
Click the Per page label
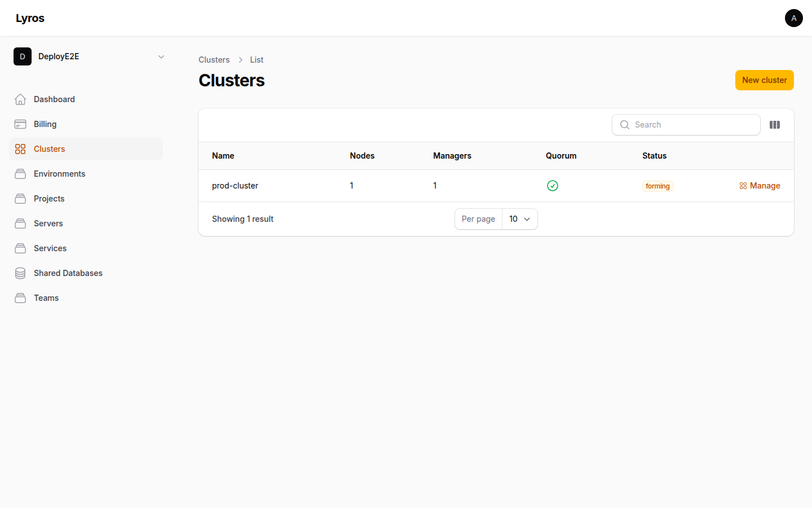pos(478,219)
